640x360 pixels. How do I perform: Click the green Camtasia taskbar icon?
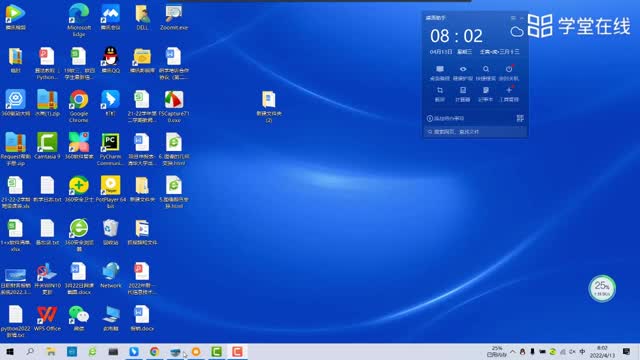pos(217,352)
